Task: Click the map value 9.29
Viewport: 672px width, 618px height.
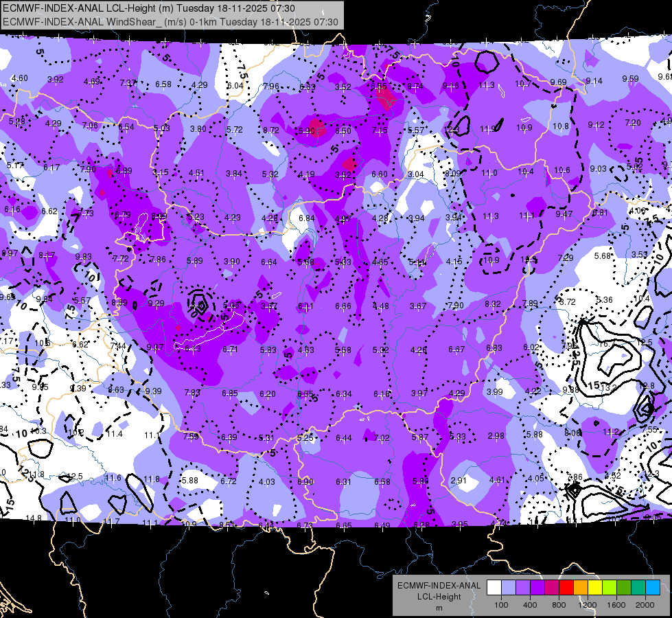Action: click(156, 304)
